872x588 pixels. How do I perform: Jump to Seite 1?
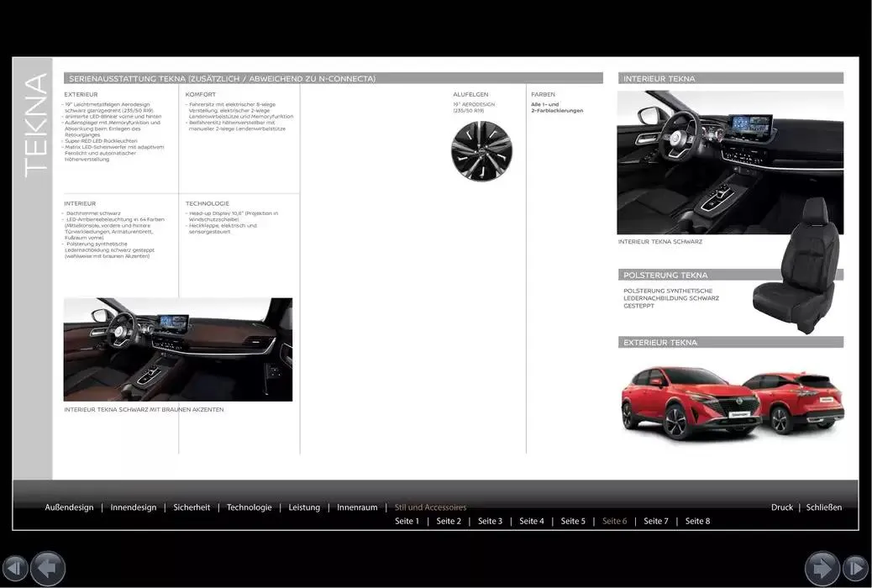[x=407, y=522]
